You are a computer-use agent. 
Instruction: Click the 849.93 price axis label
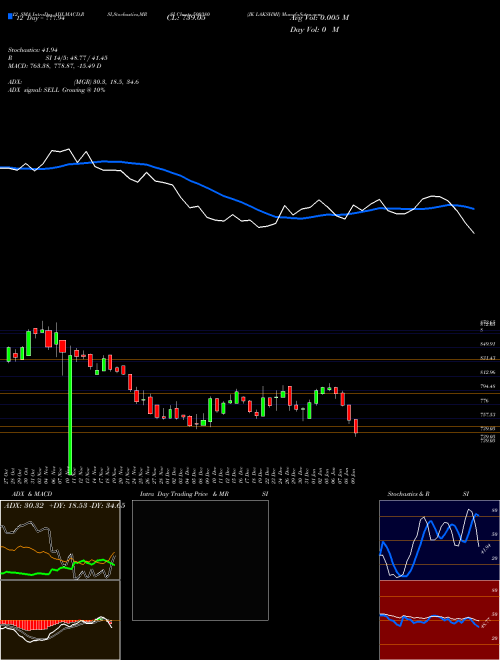(488, 344)
